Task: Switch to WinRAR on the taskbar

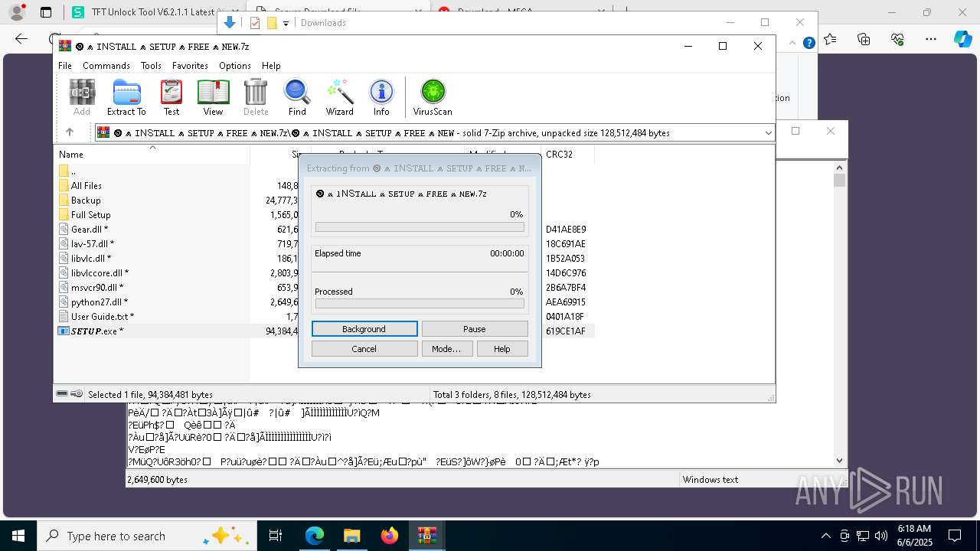Action: coord(426,536)
